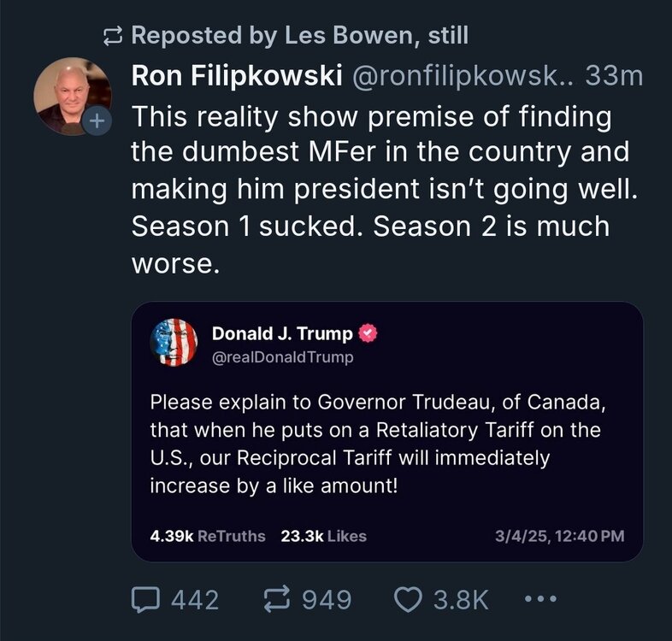Open the embedded Governor Trudeau tariff message
The image size is (672, 641).
[380, 444]
